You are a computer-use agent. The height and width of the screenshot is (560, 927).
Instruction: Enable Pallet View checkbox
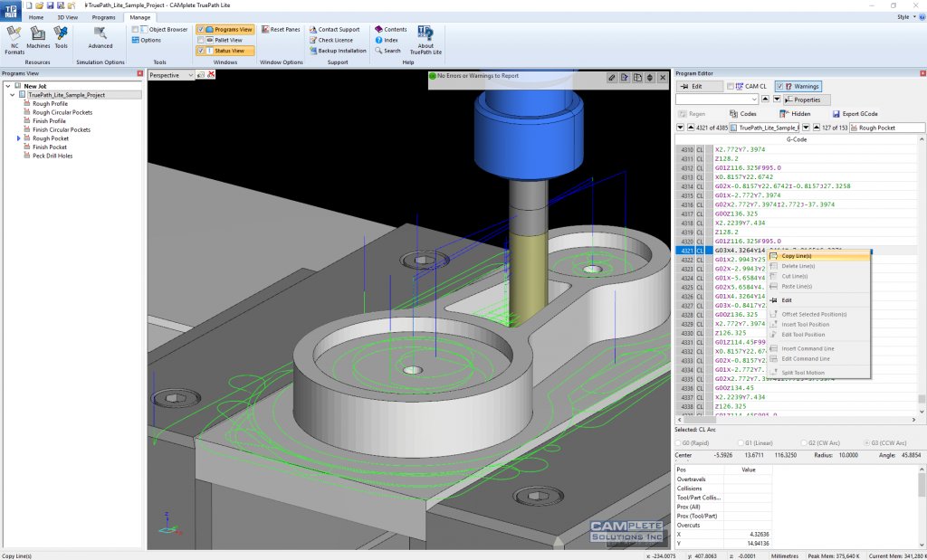pos(201,40)
